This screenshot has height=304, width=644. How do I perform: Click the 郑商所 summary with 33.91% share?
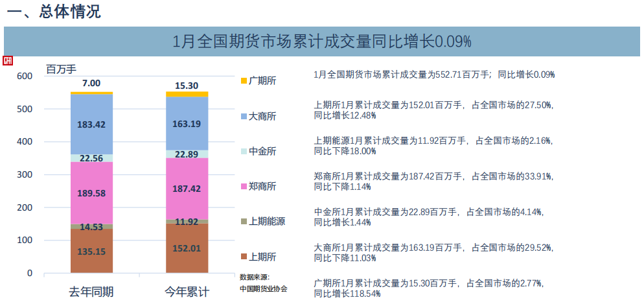click(433, 181)
